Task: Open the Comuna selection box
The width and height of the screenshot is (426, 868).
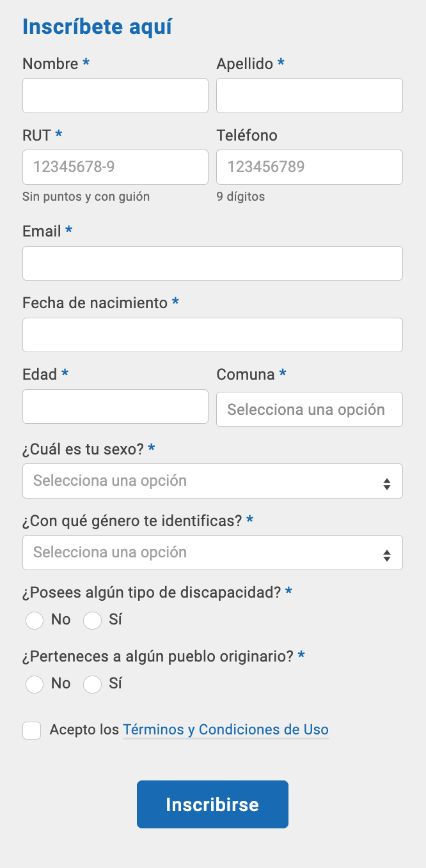Action: (x=310, y=410)
